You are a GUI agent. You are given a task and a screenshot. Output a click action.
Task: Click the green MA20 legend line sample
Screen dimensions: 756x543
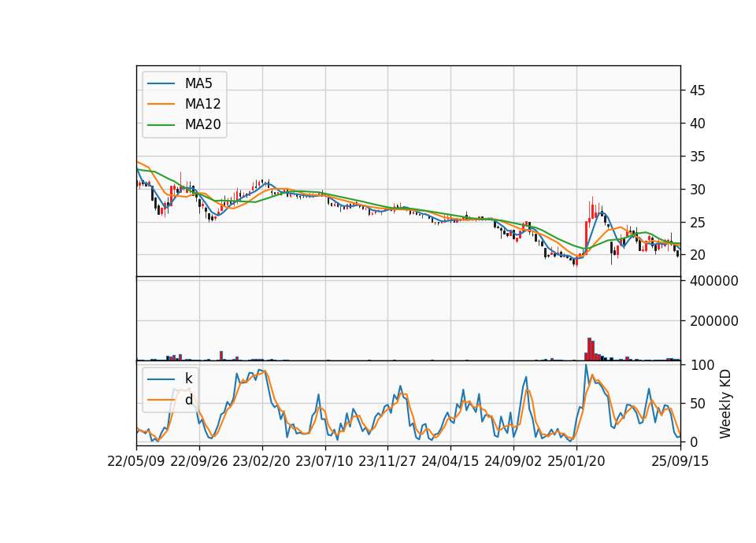161,125
